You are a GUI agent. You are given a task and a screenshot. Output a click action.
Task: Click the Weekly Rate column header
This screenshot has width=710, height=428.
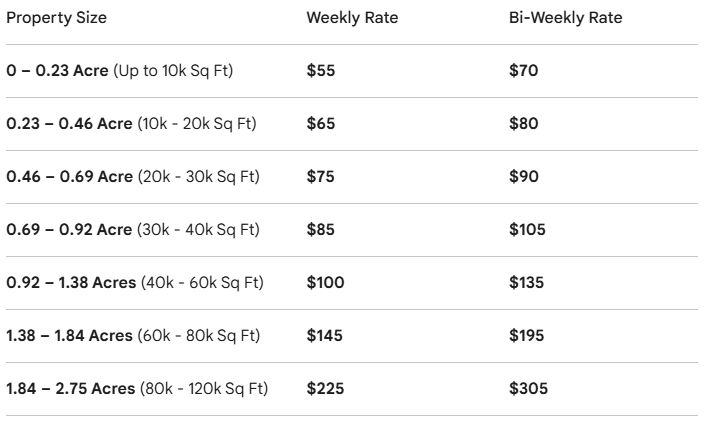[x=345, y=18]
